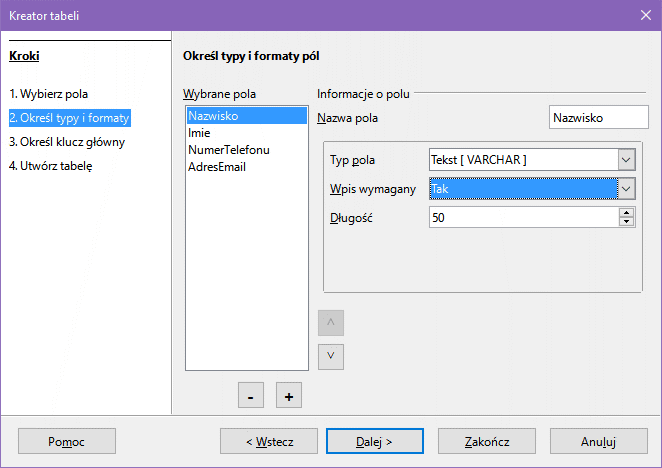Open step 4 Utwórz tabelę
662x468 pixels.
51,166
